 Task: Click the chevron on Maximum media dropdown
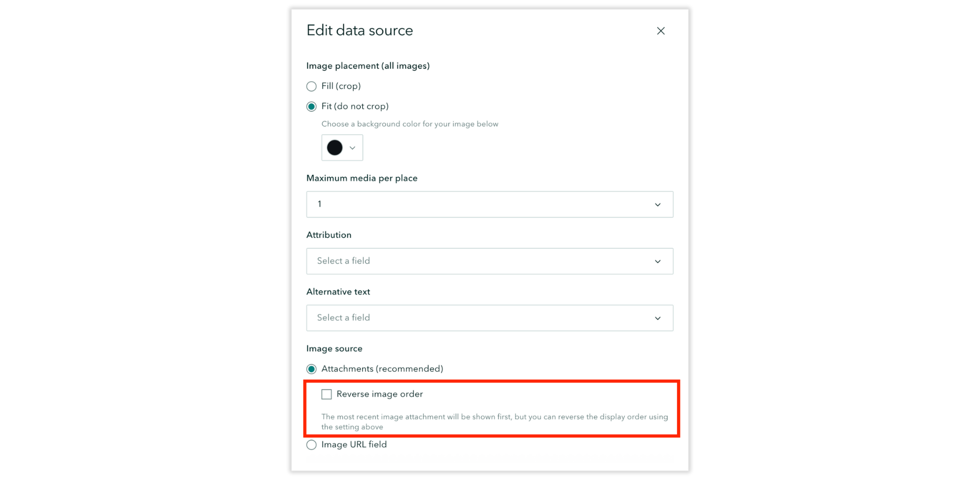(x=658, y=204)
